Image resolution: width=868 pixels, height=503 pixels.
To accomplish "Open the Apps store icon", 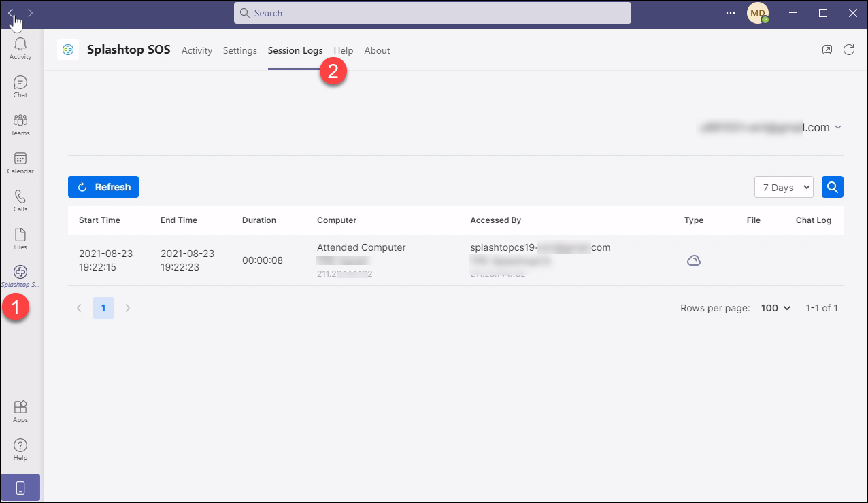I will [x=20, y=411].
